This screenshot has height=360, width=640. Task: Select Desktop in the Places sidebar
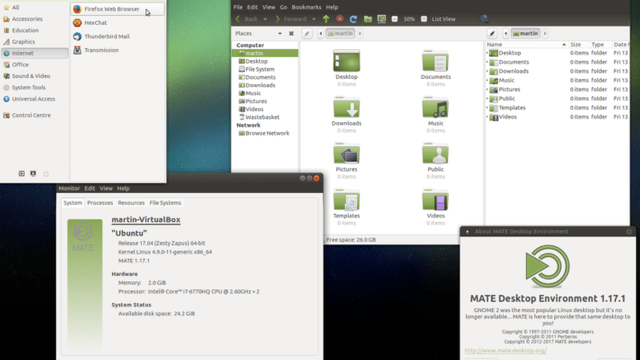coord(256,61)
